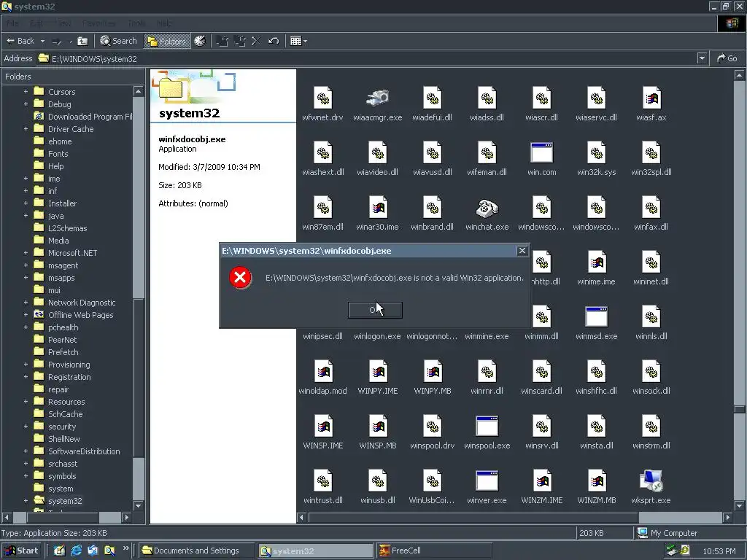Expand the Network Diagnostic folder node

26,303
